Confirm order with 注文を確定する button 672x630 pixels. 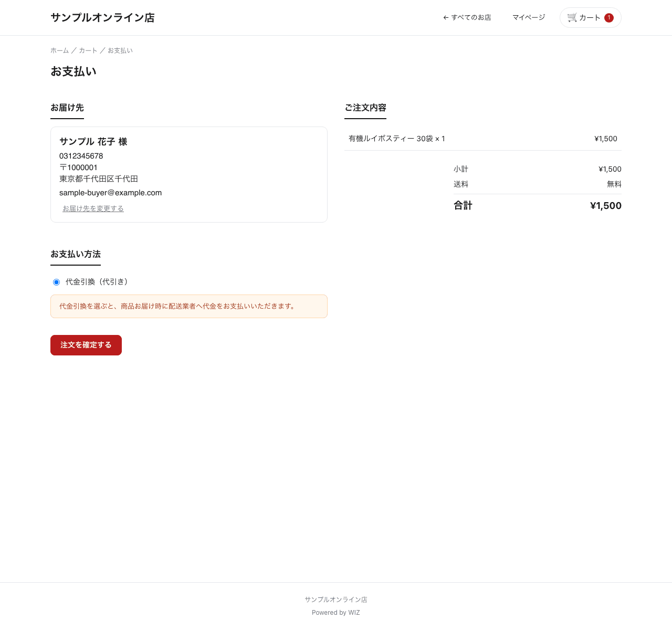point(86,345)
